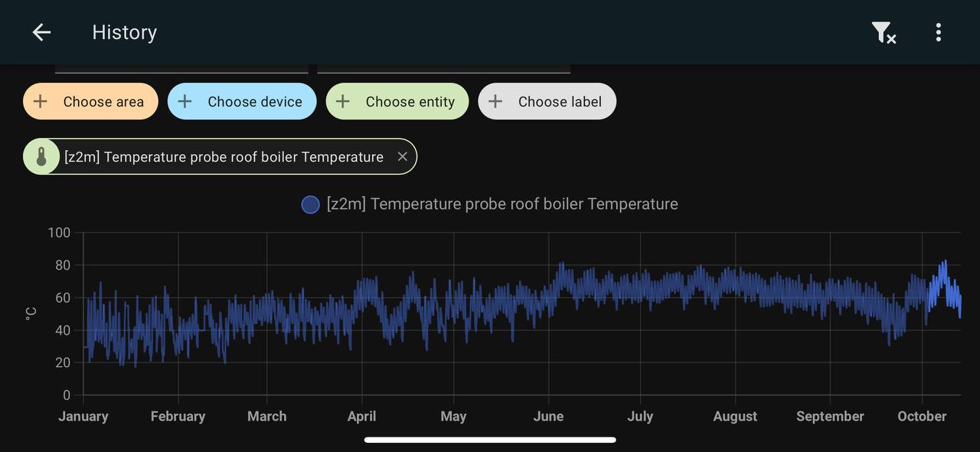Click the History page title
This screenshot has height=452, width=980.
(x=124, y=32)
